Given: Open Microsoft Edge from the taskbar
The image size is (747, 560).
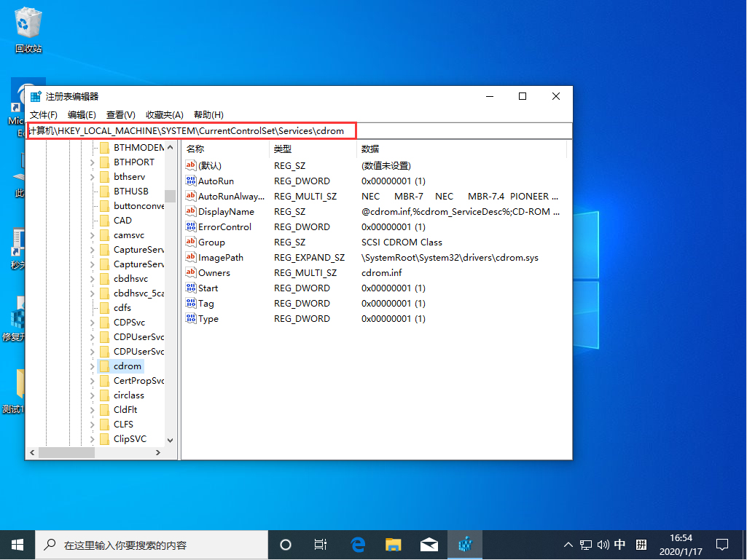Looking at the screenshot, I should pos(357,544).
